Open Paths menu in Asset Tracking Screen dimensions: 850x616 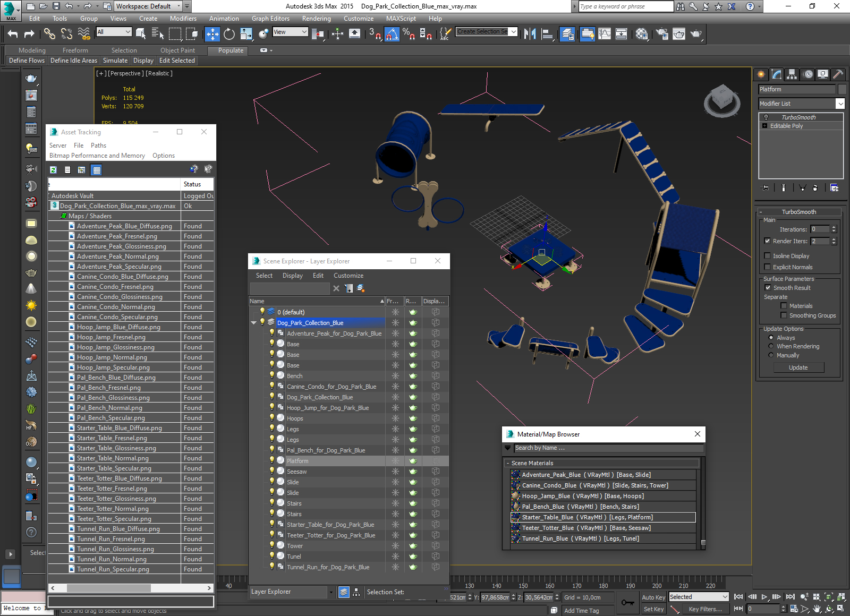[98, 146]
